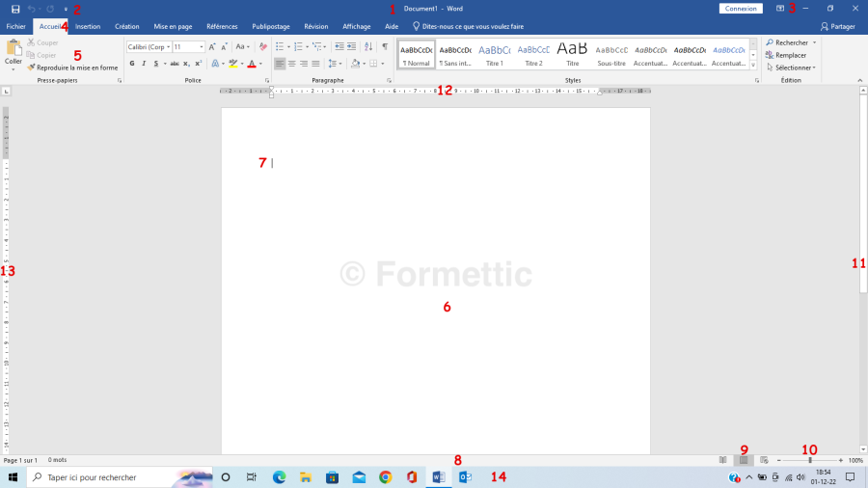
Task: Open the Change Case Aa dropdown
Action: (x=242, y=47)
